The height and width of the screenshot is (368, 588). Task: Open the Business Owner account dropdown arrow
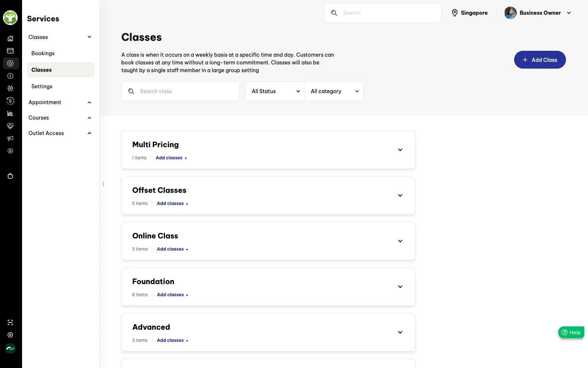tap(569, 13)
